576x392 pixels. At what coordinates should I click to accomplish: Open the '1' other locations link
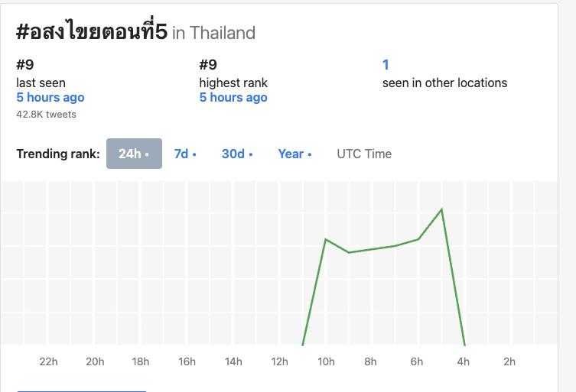386,65
